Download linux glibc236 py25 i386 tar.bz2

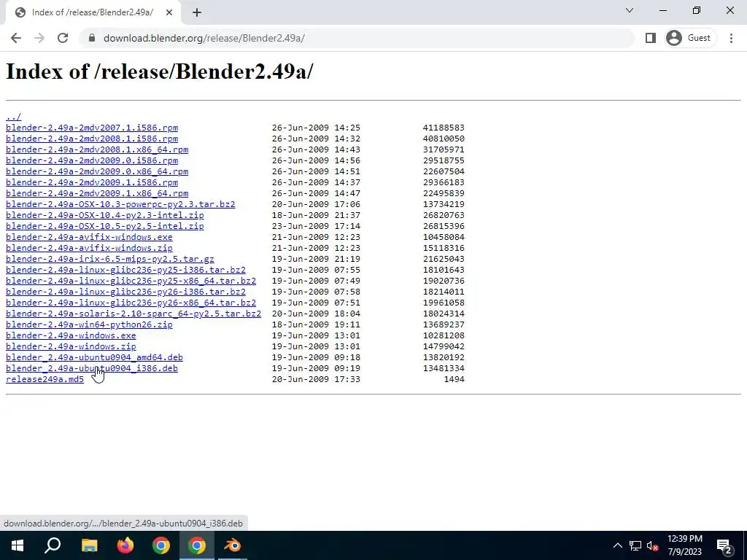point(125,270)
